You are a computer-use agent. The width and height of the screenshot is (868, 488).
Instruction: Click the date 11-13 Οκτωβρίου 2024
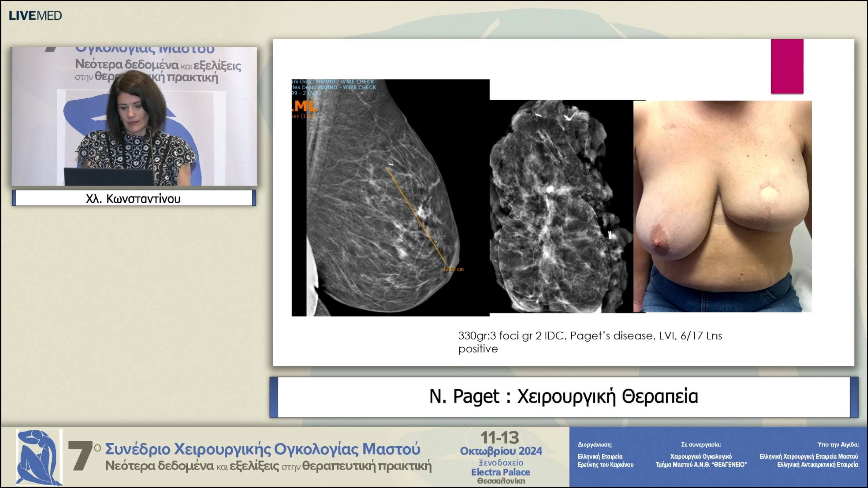coord(500,444)
